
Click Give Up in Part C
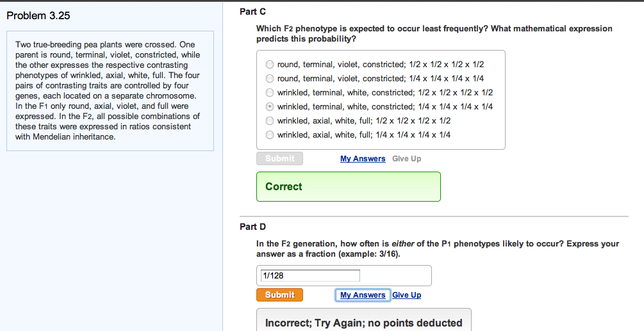pos(407,159)
